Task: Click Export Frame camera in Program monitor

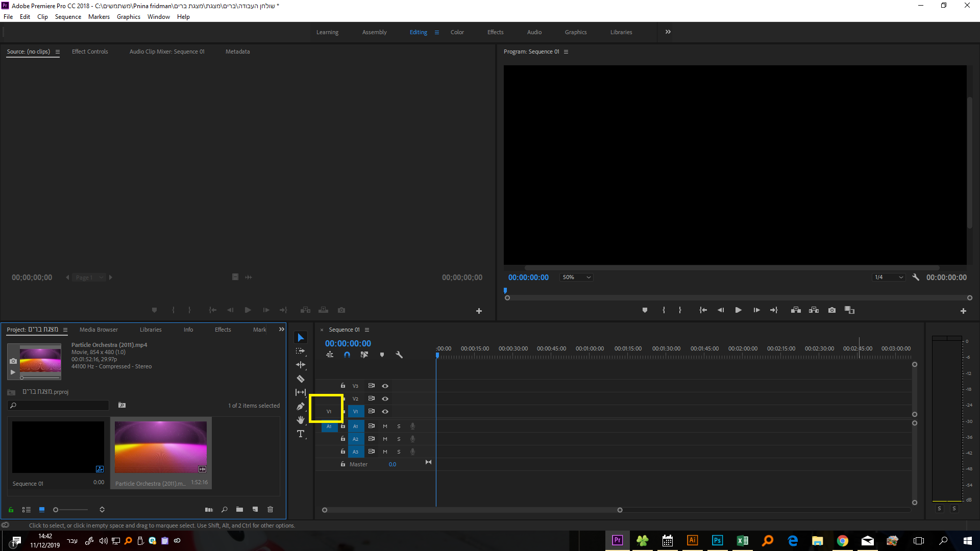Action: [832, 310]
